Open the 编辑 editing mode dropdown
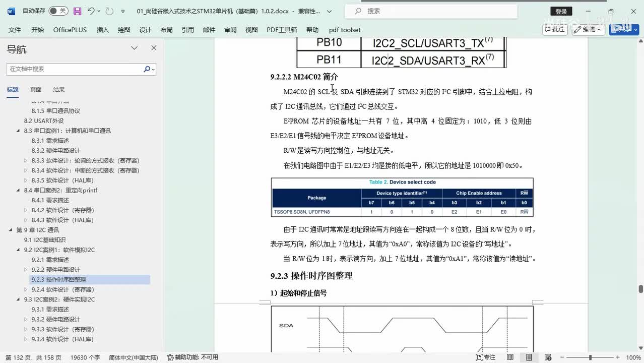The image size is (644, 363). pyautogui.click(x=589, y=29)
